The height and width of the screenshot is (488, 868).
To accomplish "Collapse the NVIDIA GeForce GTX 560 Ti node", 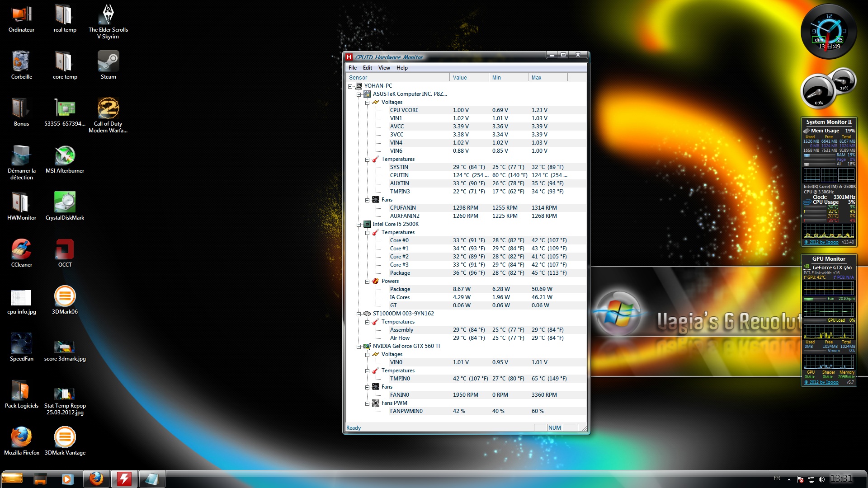I will (359, 347).
